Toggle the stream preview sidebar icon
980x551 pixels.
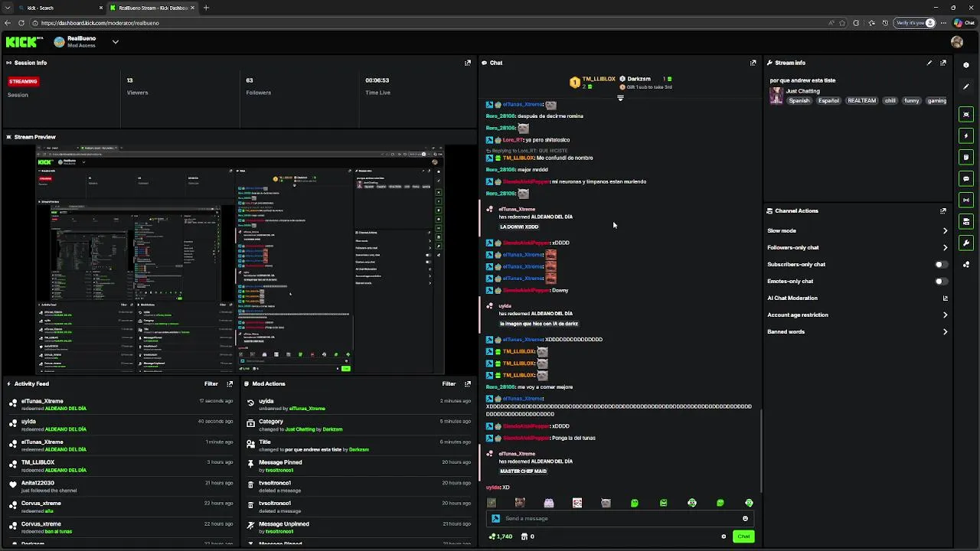click(966, 114)
